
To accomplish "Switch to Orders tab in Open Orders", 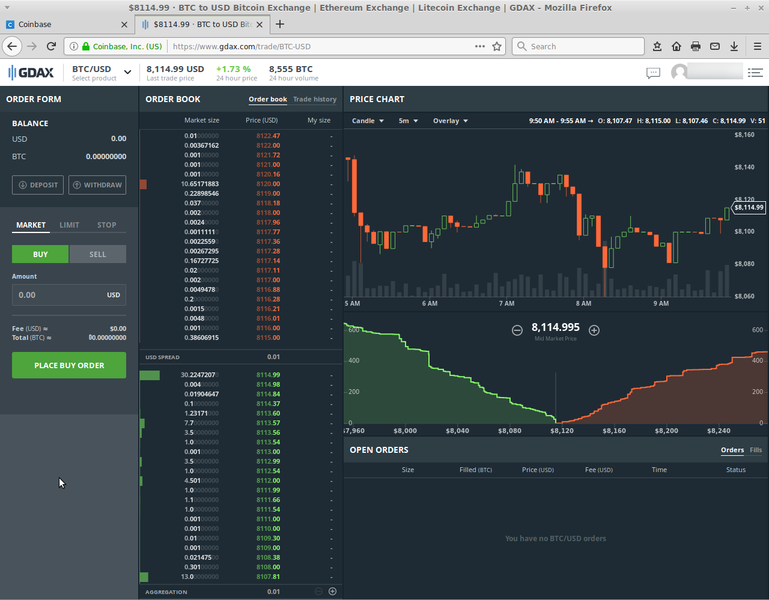I will coord(732,450).
